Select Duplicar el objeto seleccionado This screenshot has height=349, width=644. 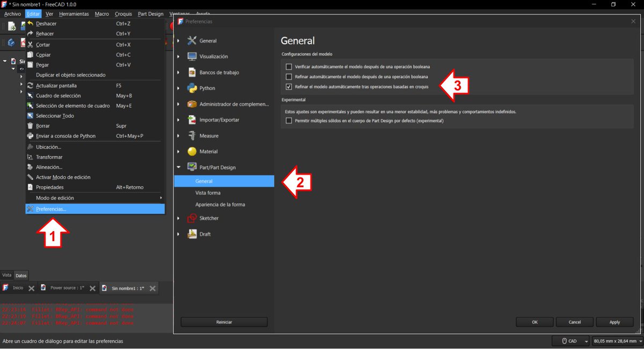pos(95,75)
